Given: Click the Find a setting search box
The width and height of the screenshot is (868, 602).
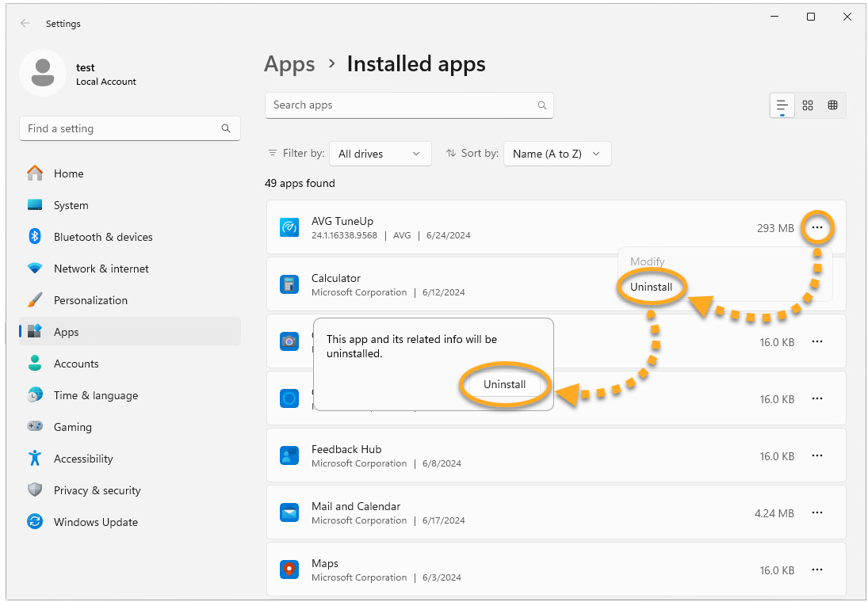Looking at the screenshot, I should (123, 128).
